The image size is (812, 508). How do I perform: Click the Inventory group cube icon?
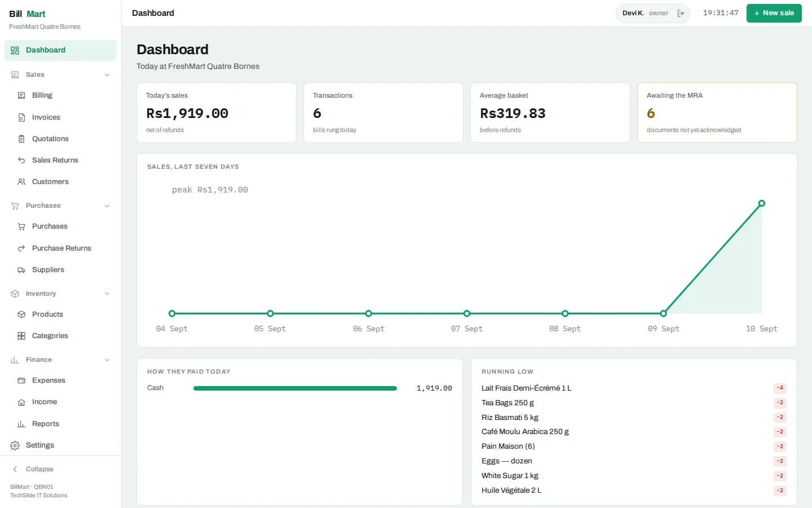click(15, 294)
